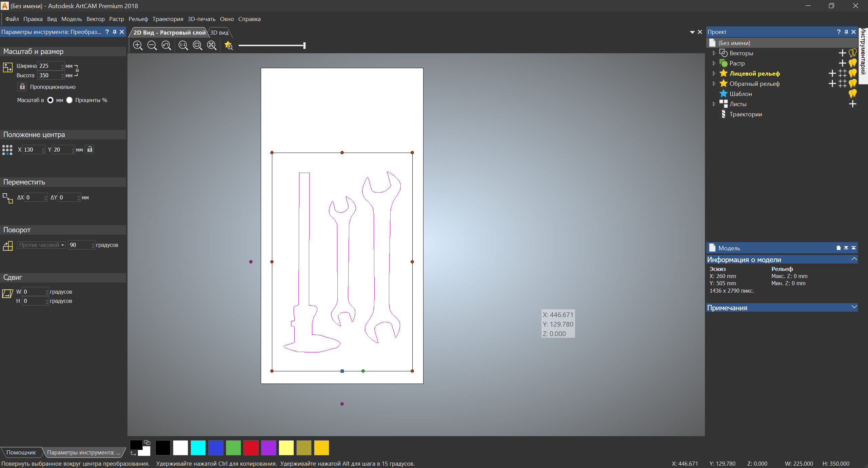Open the rotation direction dropdown Против часовой
The width and height of the screenshot is (868, 468).
tap(41, 245)
